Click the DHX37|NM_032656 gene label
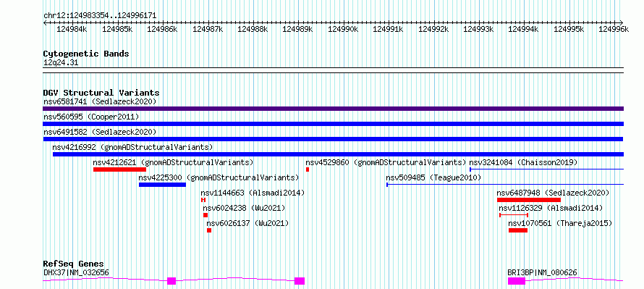 [76, 272]
